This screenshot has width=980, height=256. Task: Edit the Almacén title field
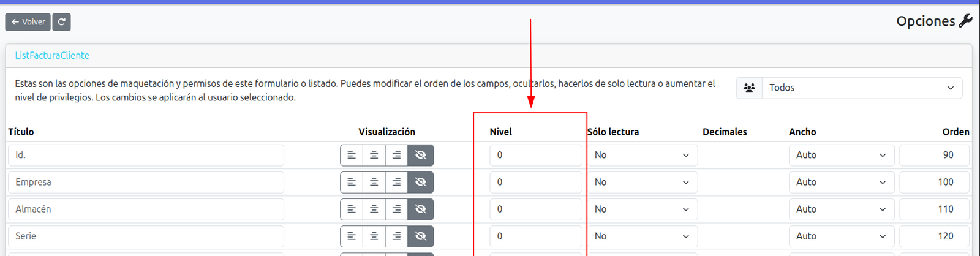(x=146, y=209)
